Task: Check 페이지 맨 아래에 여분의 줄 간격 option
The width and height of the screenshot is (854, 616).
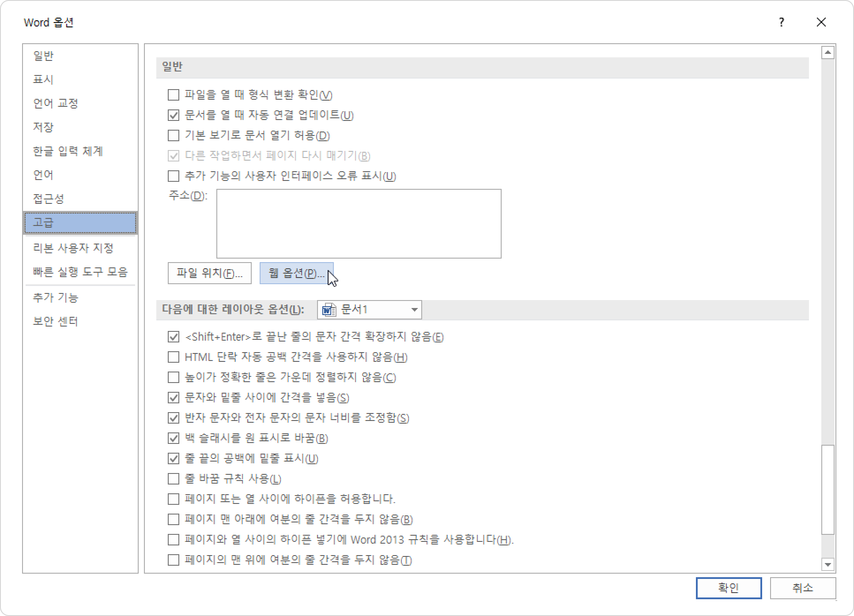Action: pyautogui.click(x=174, y=519)
